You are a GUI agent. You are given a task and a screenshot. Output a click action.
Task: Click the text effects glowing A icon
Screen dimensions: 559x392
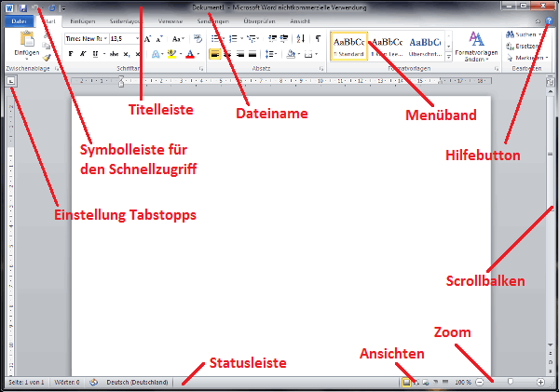(x=156, y=54)
